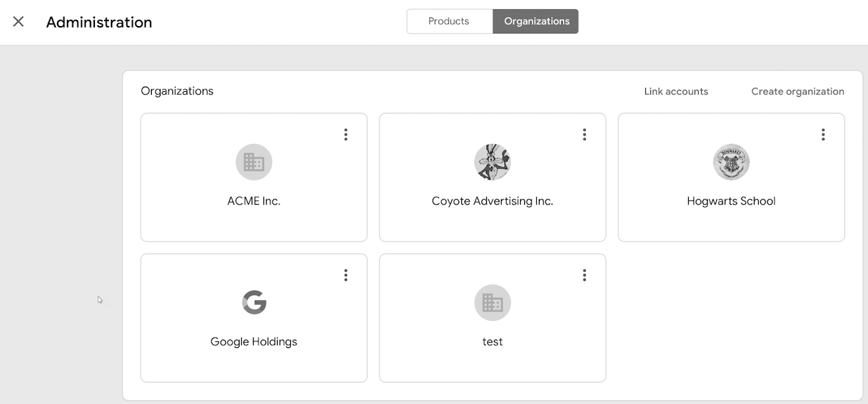
Task: Expand the Hogwarts School more-options menu
Action: (823, 134)
